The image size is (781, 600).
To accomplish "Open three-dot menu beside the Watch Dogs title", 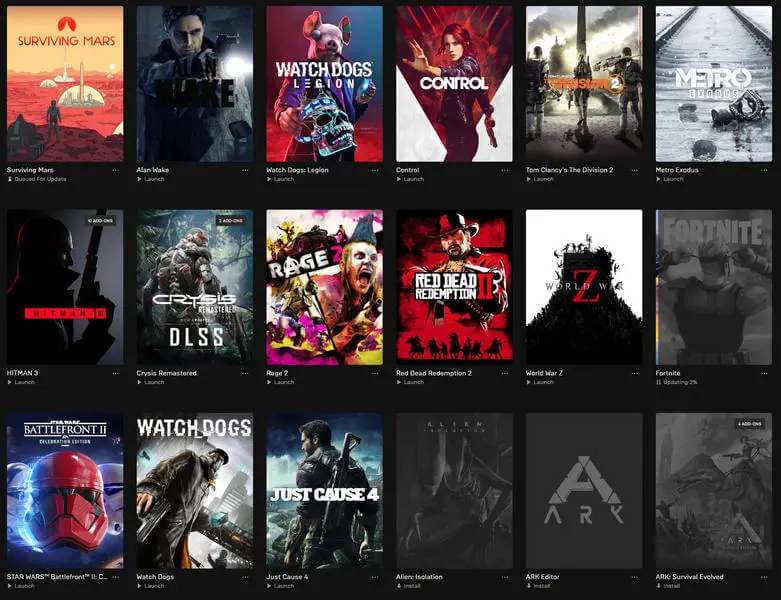I will tap(245, 577).
